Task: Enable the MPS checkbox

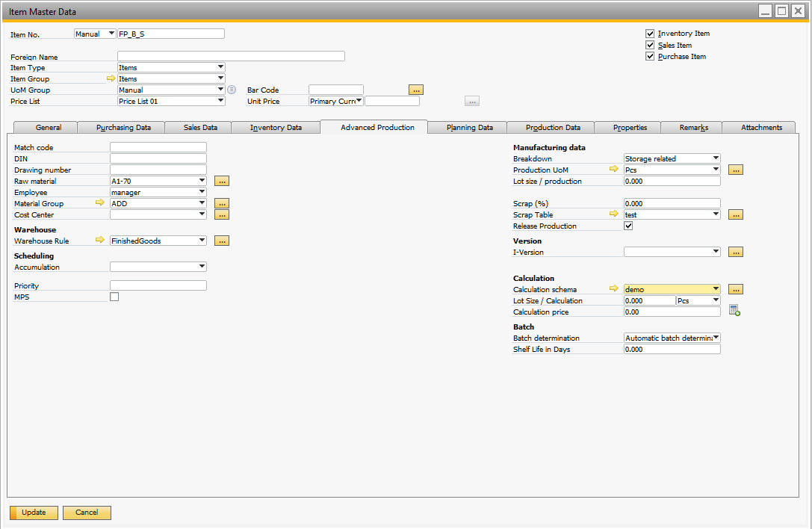Action: click(x=114, y=297)
